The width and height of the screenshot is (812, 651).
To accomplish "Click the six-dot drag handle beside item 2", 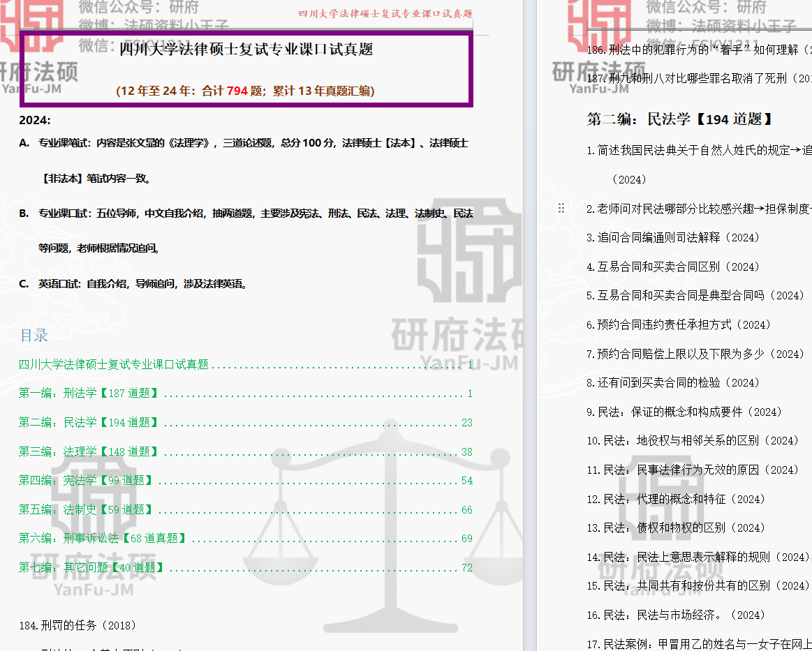I will click(x=561, y=208).
